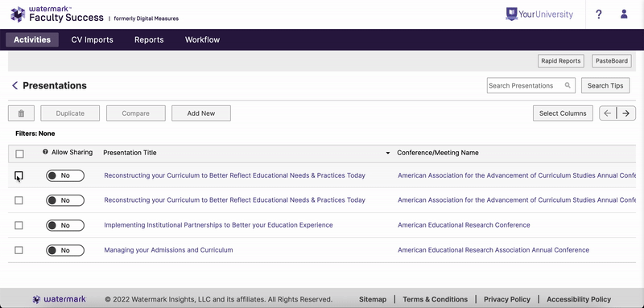
Task: Click the right arrow column scroll button
Action: (626, 113)
